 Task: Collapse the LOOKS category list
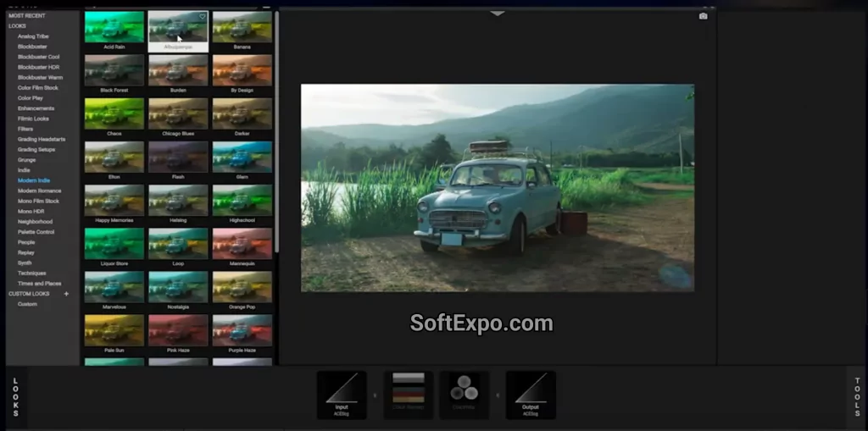click(18, 26)
